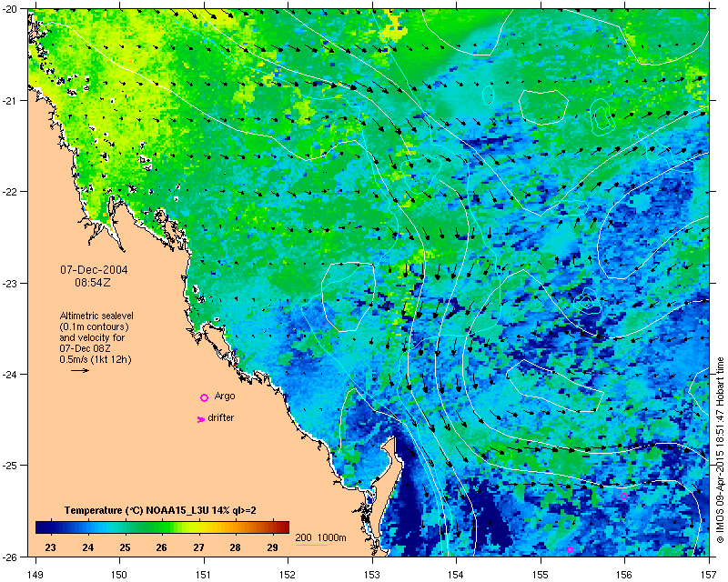Screen dimensions: 728x582
Task: Click longitude axis label '151'
Action: [x=204, y=574]
